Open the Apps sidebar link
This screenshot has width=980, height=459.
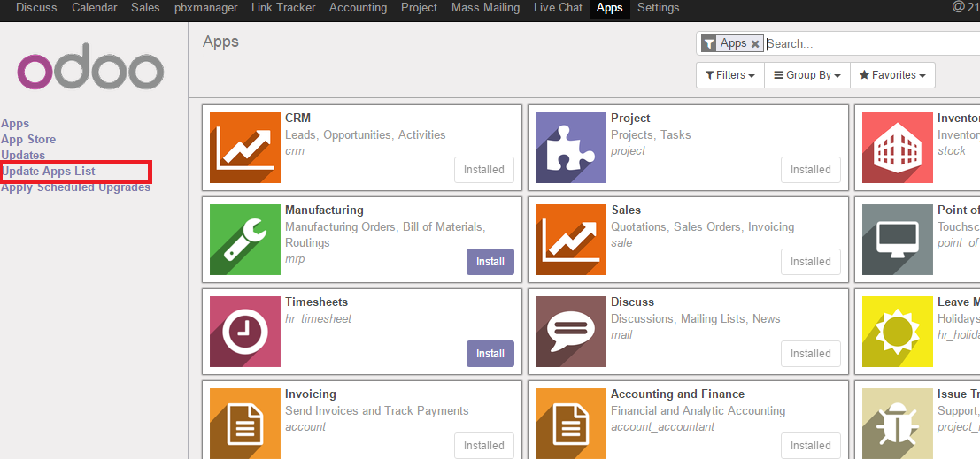tap(15, 124)
